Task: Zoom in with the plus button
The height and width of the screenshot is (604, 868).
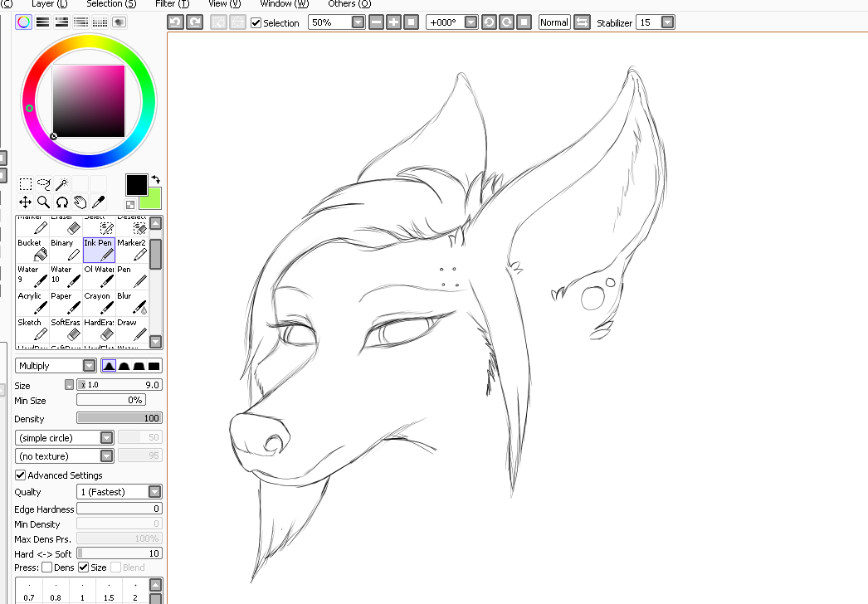Action: click(393, 22)
